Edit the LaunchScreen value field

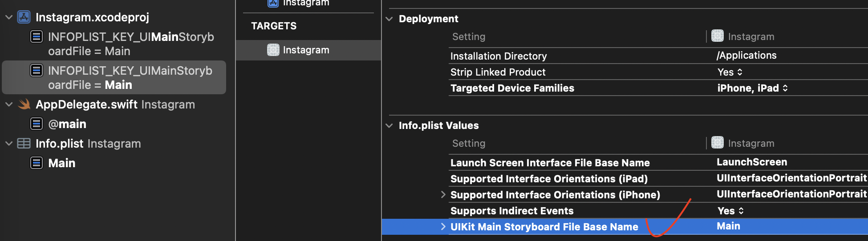coord(752,162)
